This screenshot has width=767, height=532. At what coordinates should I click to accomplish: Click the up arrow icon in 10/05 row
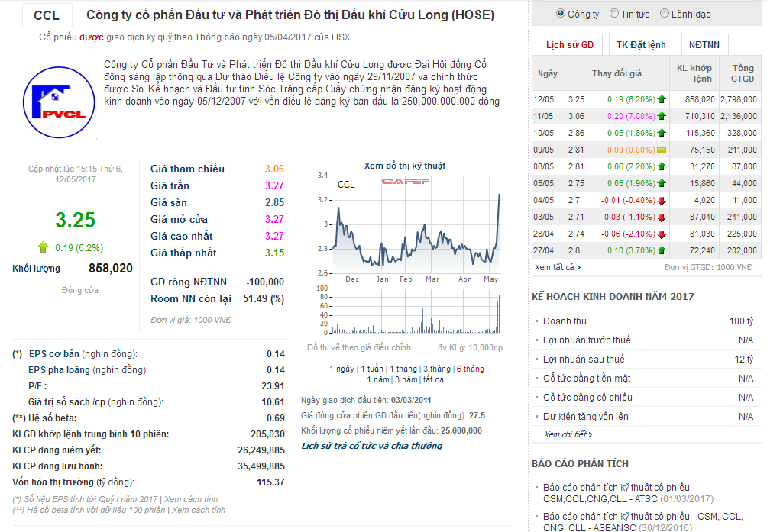(662, 133)
